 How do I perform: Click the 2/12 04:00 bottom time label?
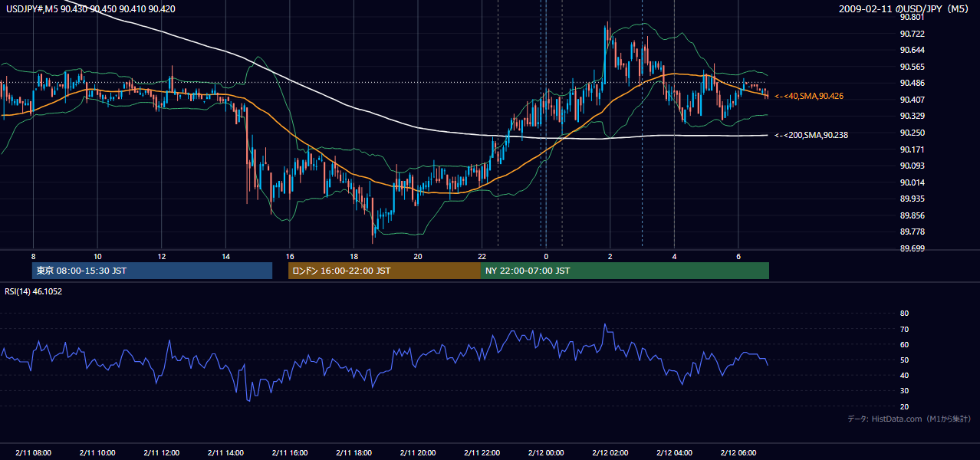(x=673, y=453)
